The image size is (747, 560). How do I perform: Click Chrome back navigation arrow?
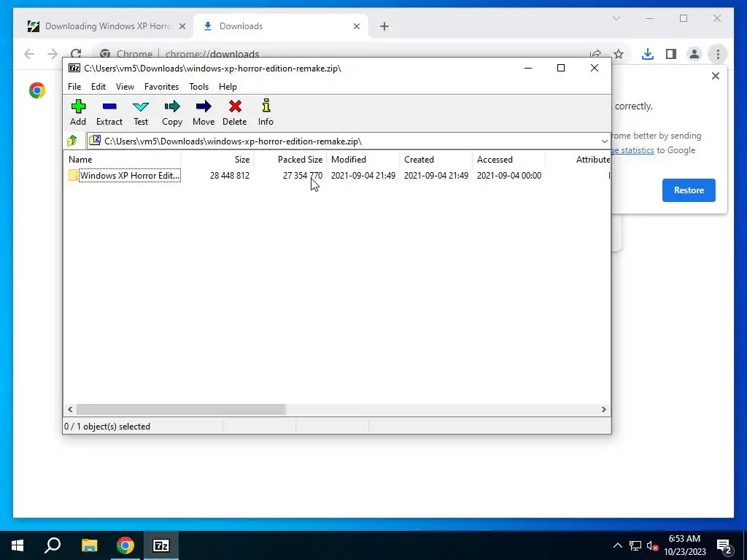[x=29, y=54]
